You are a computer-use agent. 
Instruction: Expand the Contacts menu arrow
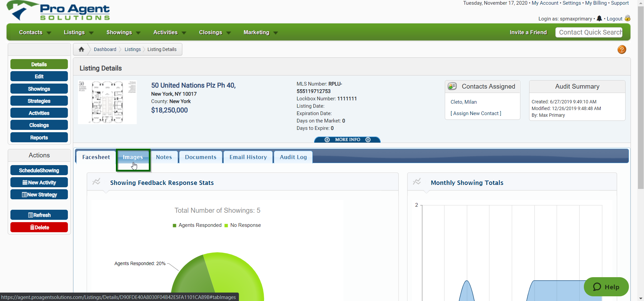click(x=49, y=33)
